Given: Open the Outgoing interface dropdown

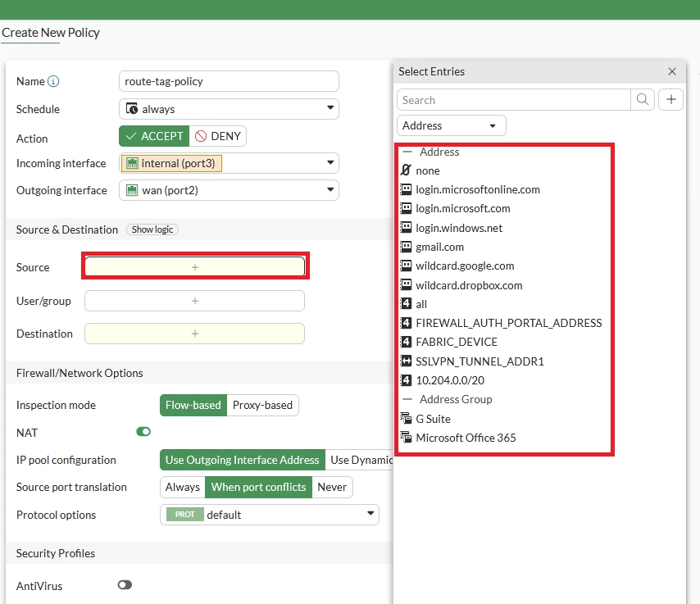Looking at the screenshot, I should 229,190.
